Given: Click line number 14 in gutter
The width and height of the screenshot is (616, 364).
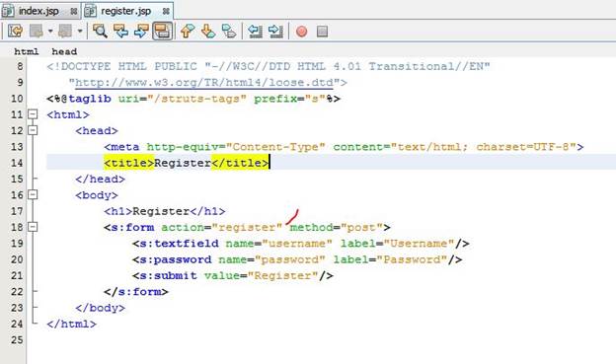Looking at the screenshot, I should click(x=17, y=163).
